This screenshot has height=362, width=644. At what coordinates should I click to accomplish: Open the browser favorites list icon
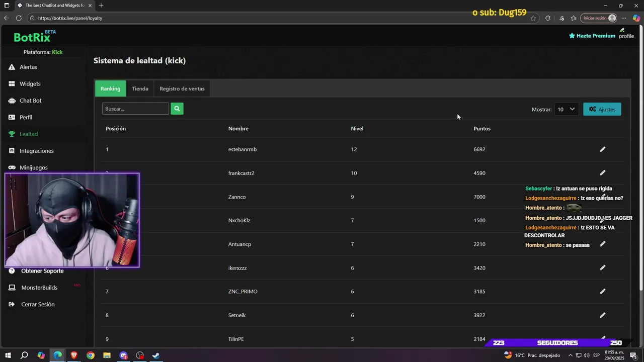(x=574, y=18)
